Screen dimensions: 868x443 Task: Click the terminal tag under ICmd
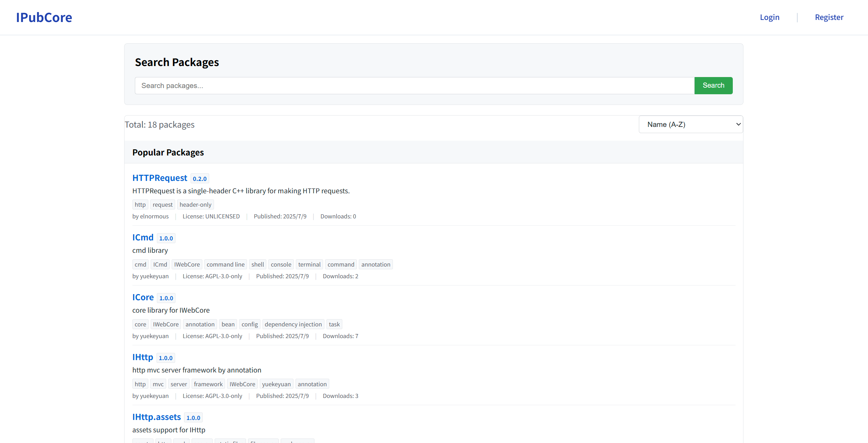coord(309,264)
